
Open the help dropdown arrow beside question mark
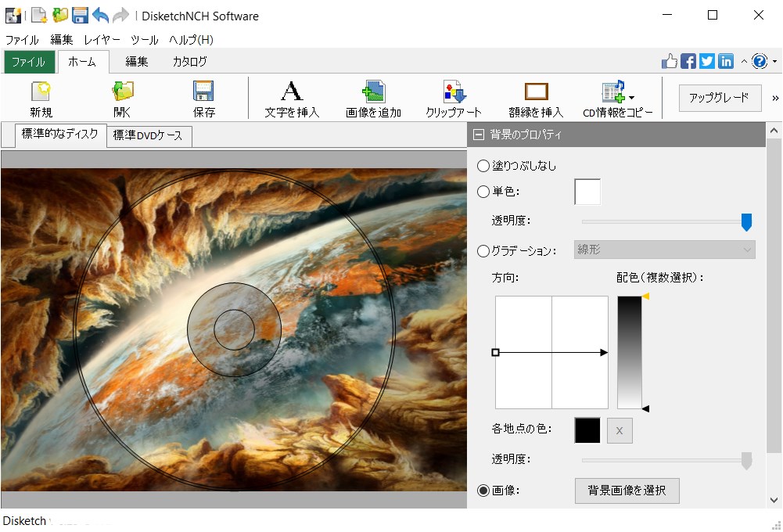774,62
